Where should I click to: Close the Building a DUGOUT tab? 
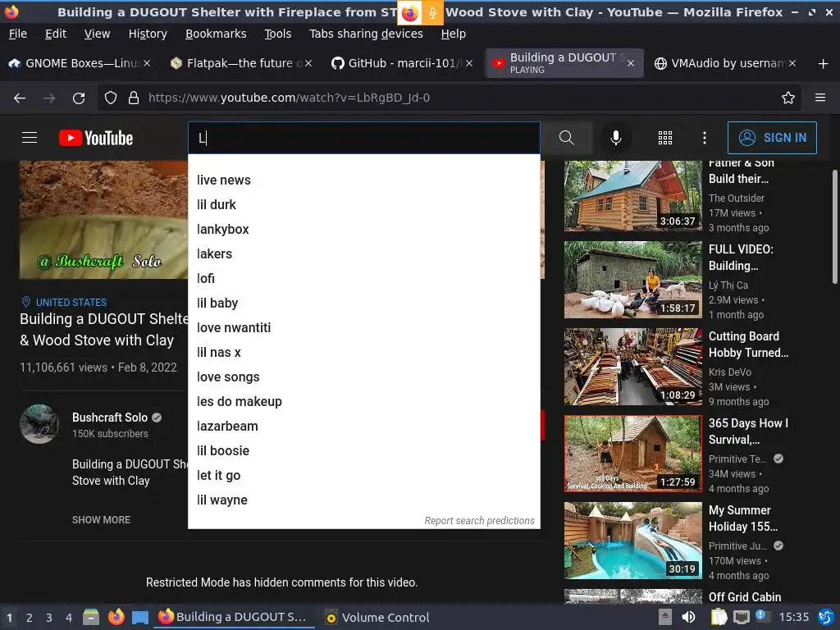coord(631,63)
